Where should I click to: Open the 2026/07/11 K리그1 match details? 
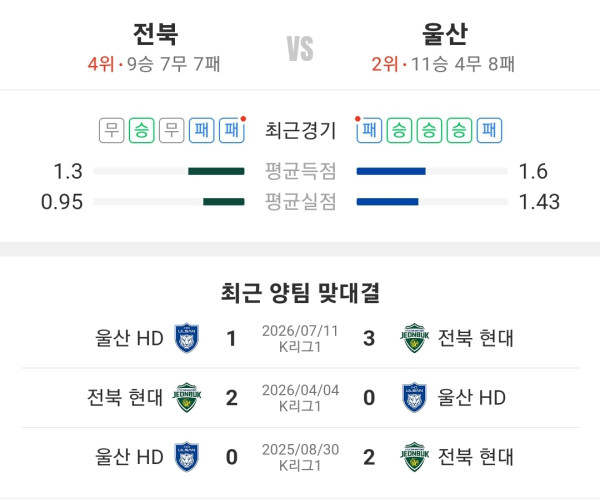(x=300, y=339)
